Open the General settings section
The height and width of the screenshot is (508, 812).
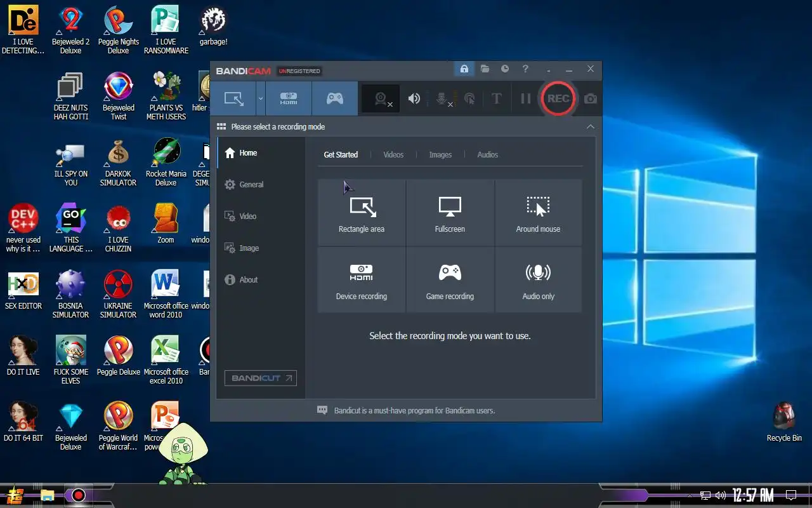pyautogui.click(x=261, y=184)
